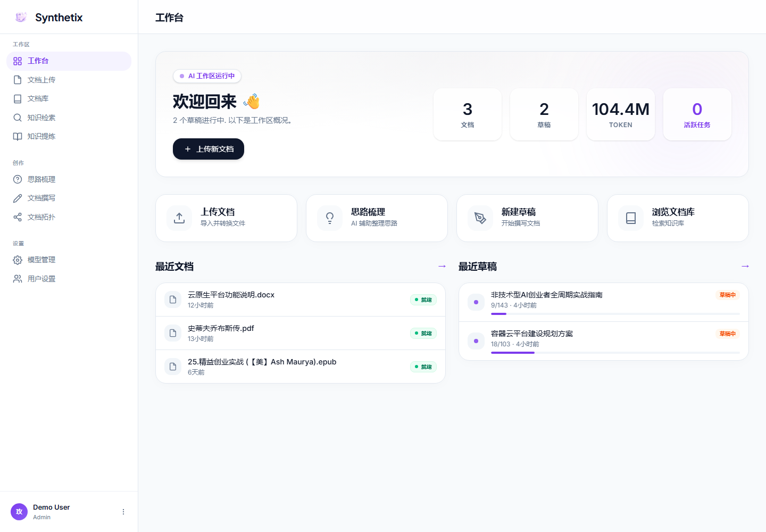This screenshot has height=532, width=766.
Task: Click the dot icon beside 容器云平台建设规划方案
Action: [476, 341]
